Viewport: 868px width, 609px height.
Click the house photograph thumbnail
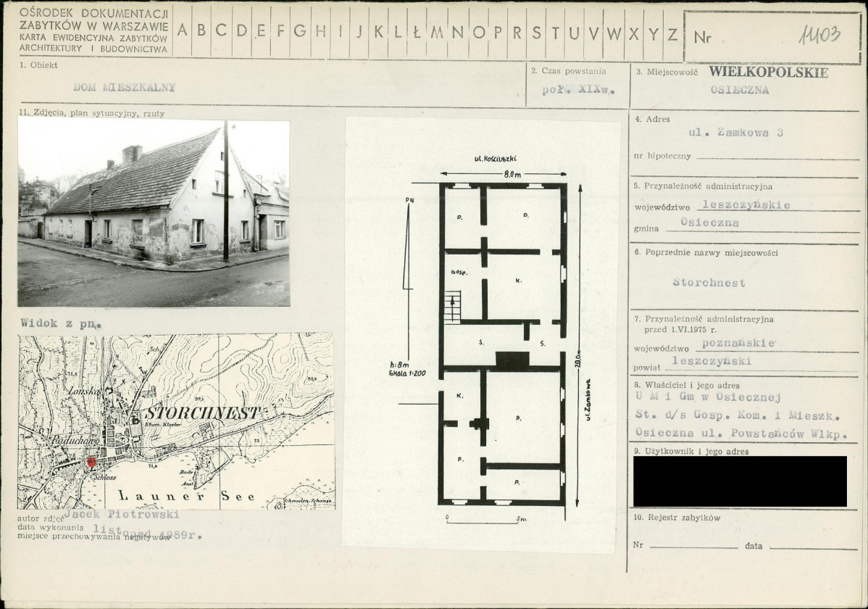154,213
